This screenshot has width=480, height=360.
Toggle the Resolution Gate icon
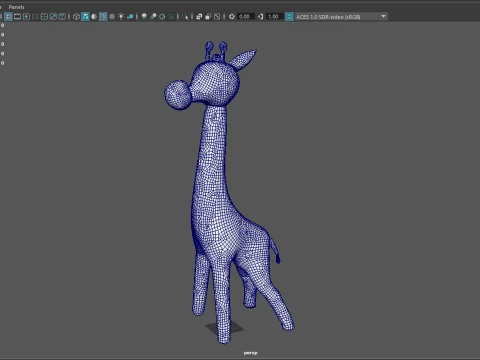26,16
